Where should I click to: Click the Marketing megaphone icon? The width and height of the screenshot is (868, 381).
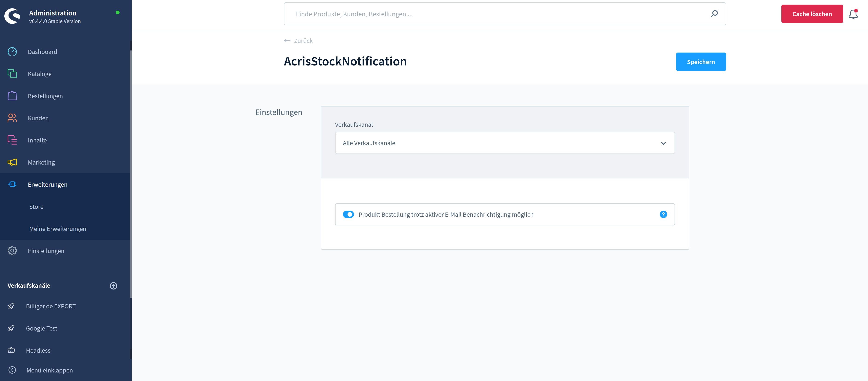(12, 162)
